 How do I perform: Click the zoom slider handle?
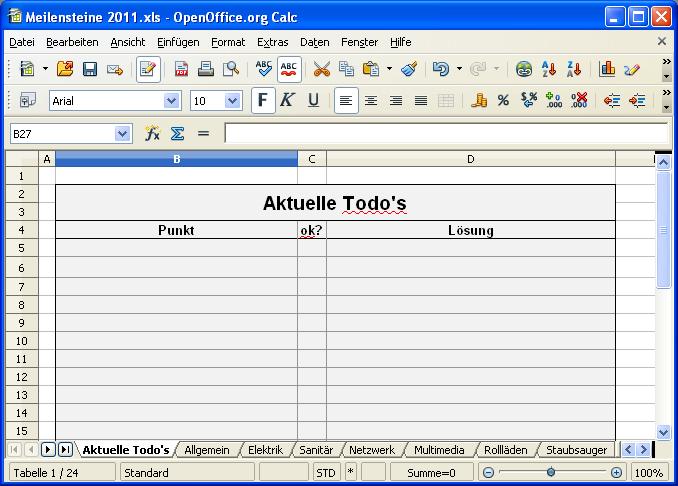click(x=551, y=472)
